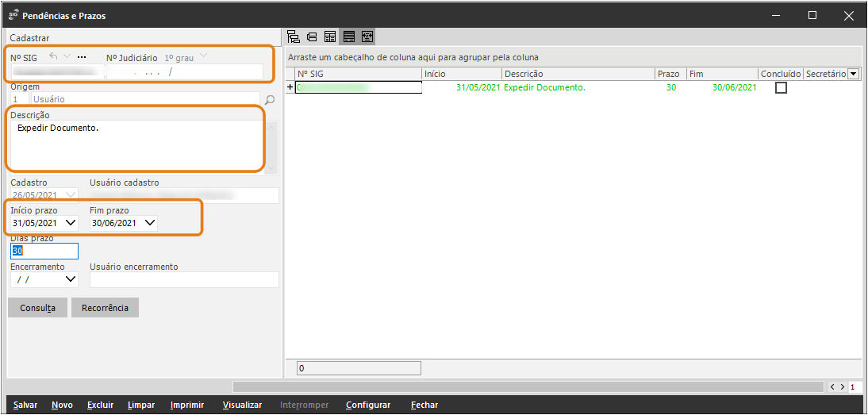Toggle the fit columns width icon
This screenshot has height=415, width=868.
pos(367,37)
